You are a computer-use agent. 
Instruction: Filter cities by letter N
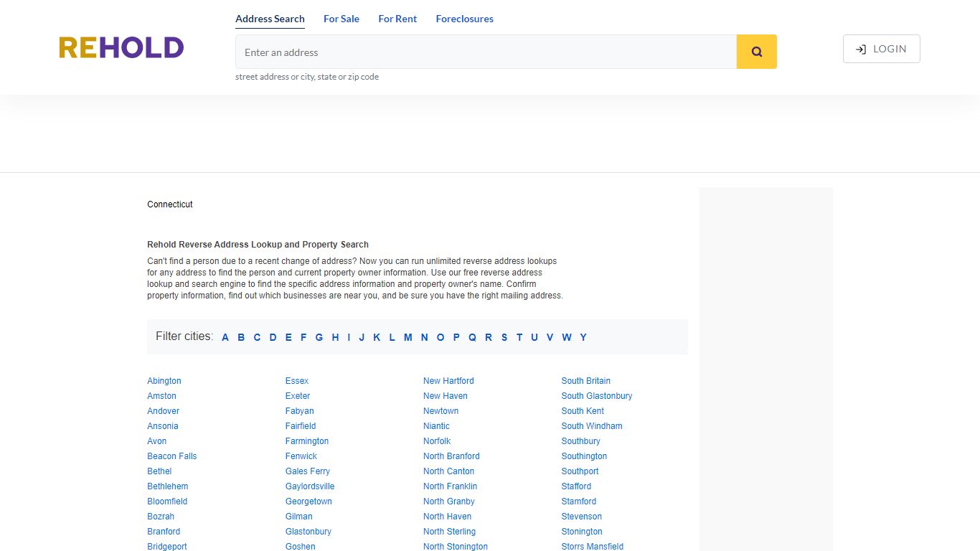[424, 337]
